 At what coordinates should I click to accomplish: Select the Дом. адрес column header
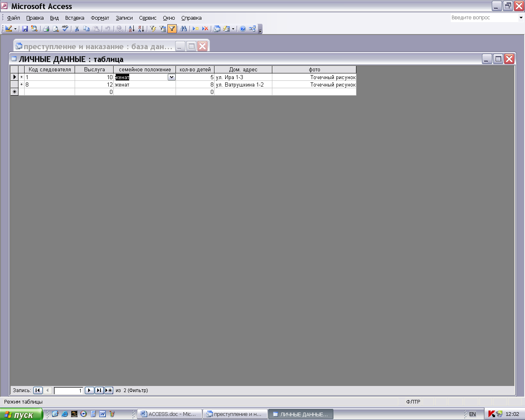tap(243, 70)
